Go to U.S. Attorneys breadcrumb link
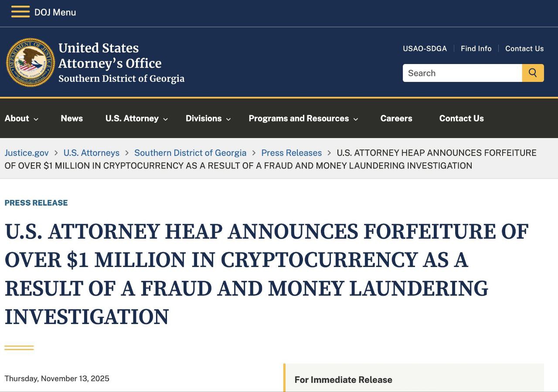Viewport: 558px width, 392px height. tap(92, 153)
